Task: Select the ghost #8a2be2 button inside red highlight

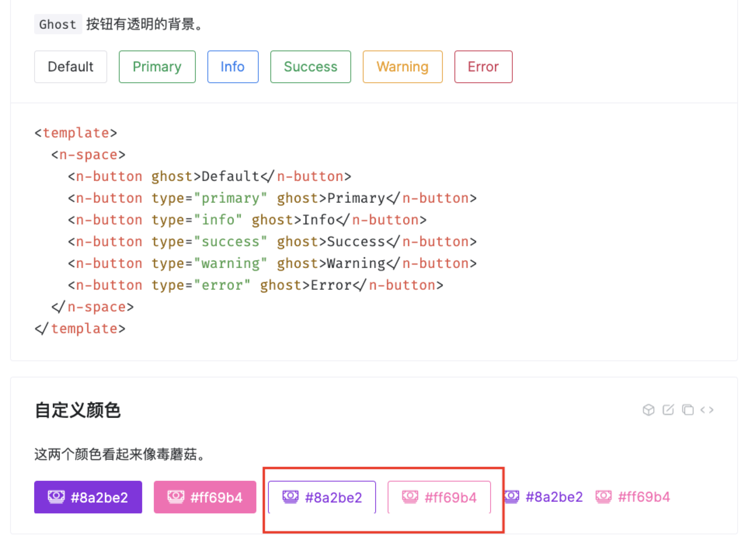Action: (x=322, y=497)
